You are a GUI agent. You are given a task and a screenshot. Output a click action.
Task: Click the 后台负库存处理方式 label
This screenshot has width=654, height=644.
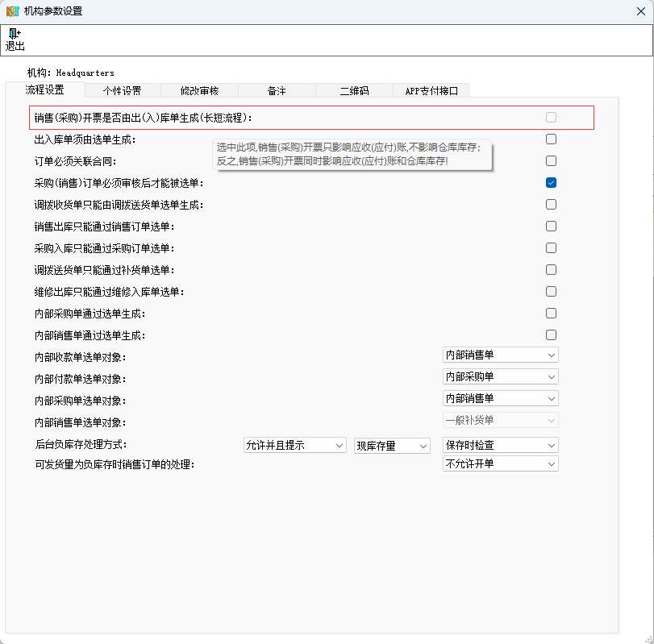point(81,444)
